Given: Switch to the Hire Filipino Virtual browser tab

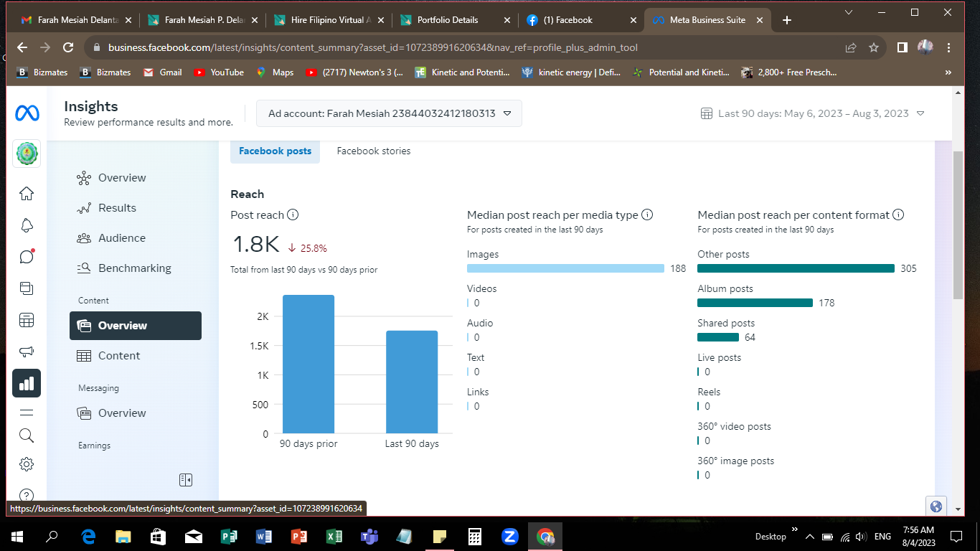Looking at the screenshot, I should click(329, 20).
